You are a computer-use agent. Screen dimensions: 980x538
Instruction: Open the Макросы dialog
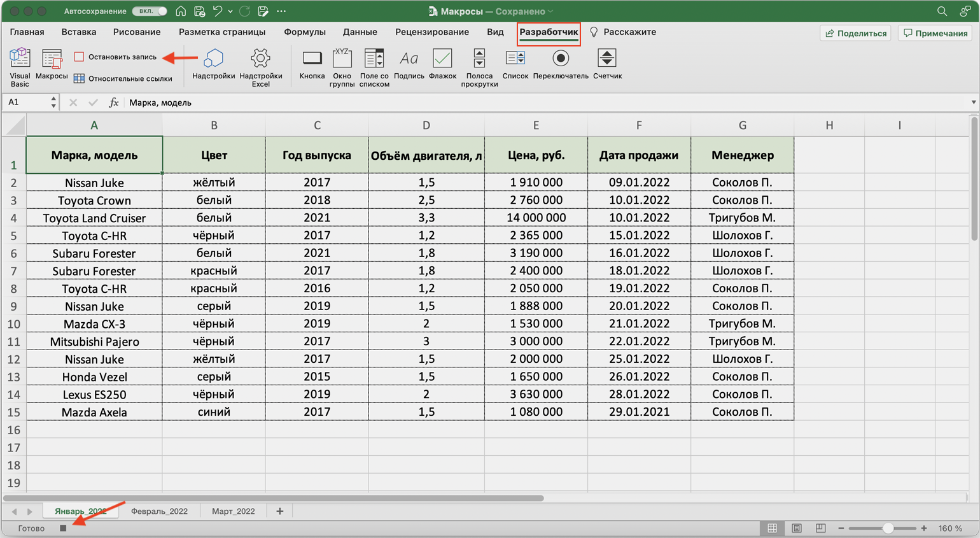(x=52, y=64)
